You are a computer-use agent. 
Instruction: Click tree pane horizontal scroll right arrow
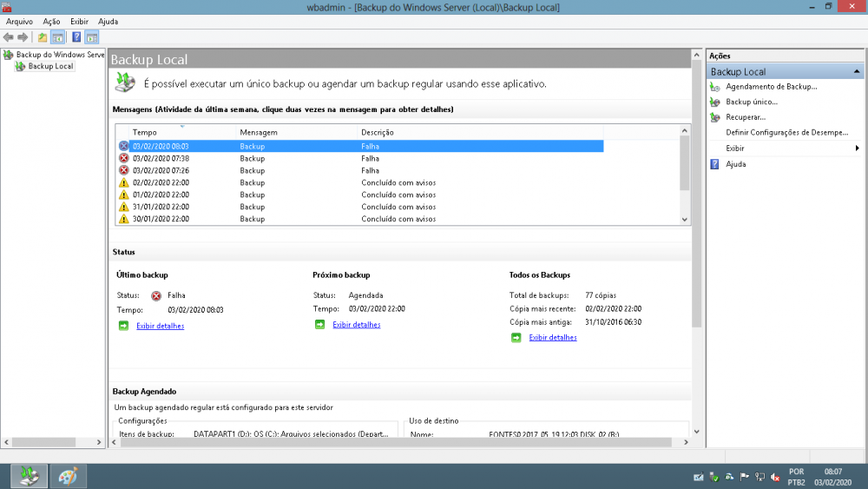99,442
